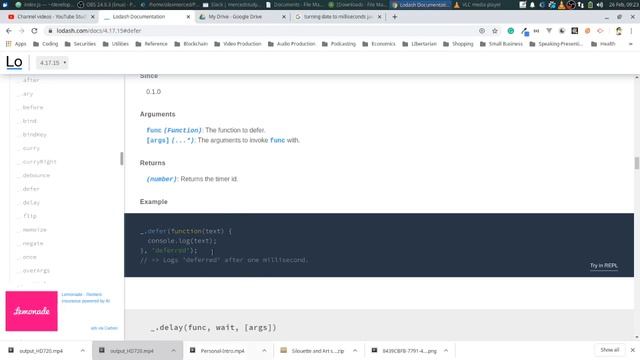Expand options for first output_HD720.mp4 download
Screen dimensions: 640x360
(82, 351)
